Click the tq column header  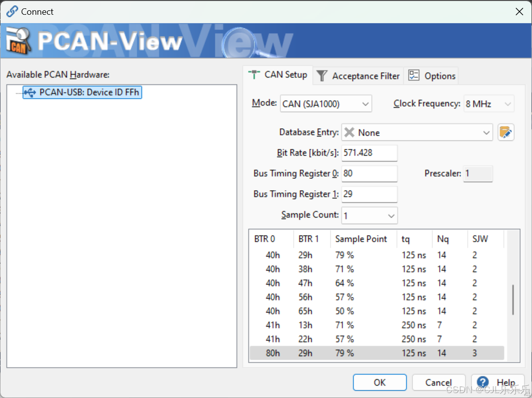point(414,239)
